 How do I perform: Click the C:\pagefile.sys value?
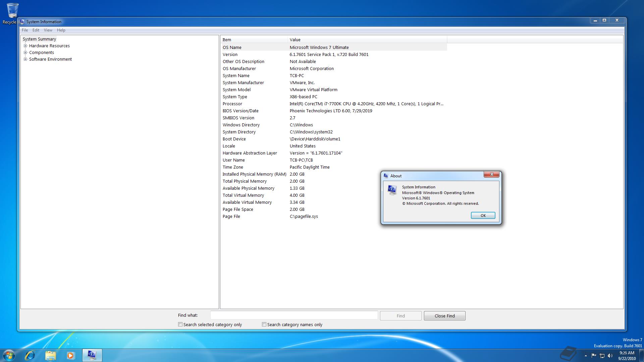click(x=304, y=216)
